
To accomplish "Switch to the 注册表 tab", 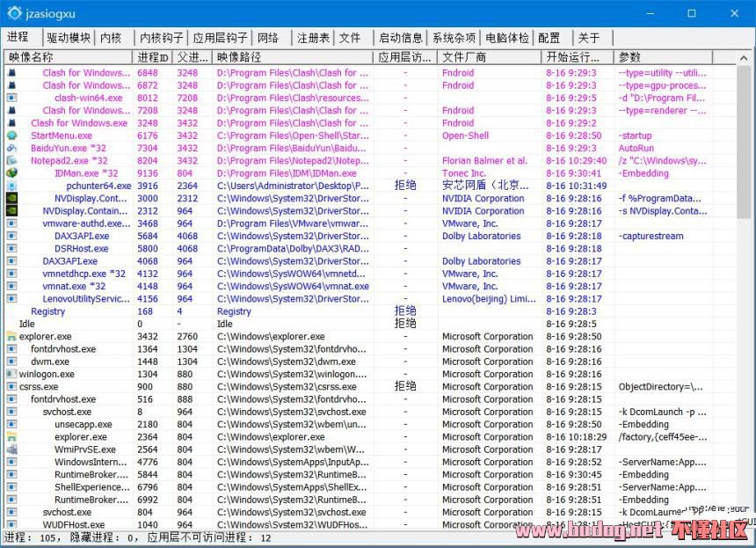I will 313,38.
